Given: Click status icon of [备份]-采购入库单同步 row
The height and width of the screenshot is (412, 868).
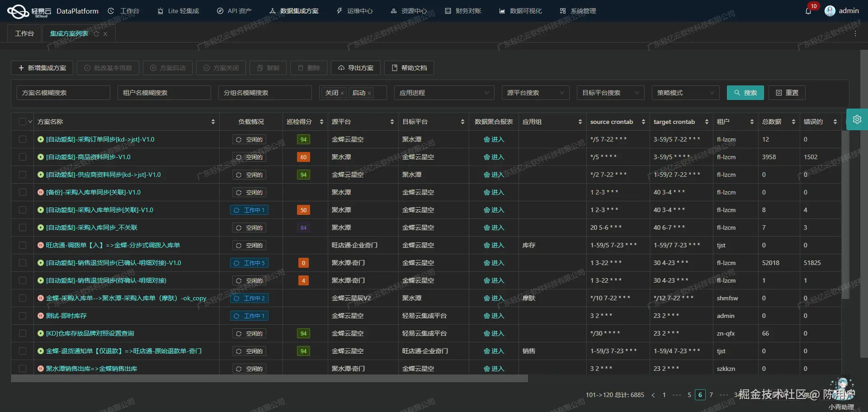Looking at the screenshot, I should coord(41,192).
